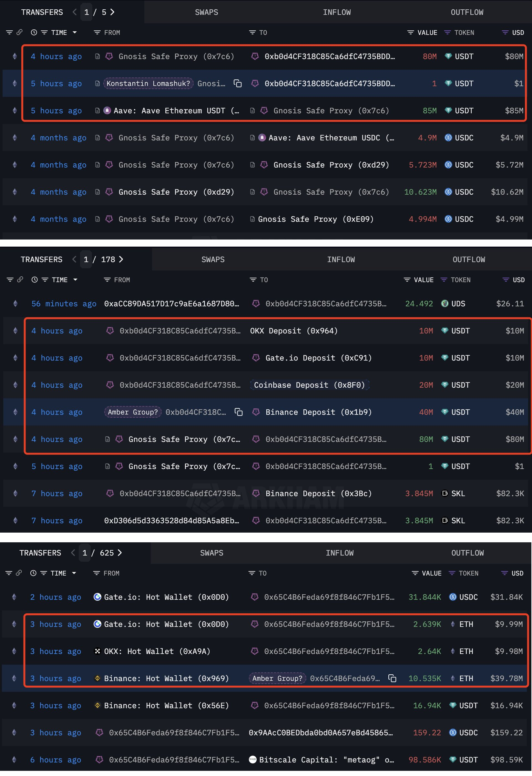Go to next page in the 178-page transfers panel
Image resolution: width=532 pixels, height=776 pixels.
[121, 260]
